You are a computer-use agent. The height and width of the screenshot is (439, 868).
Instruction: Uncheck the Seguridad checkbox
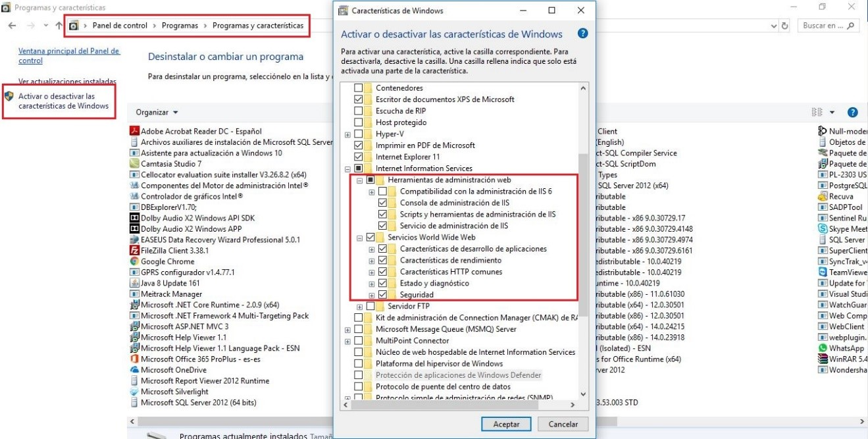pos(383,295)
